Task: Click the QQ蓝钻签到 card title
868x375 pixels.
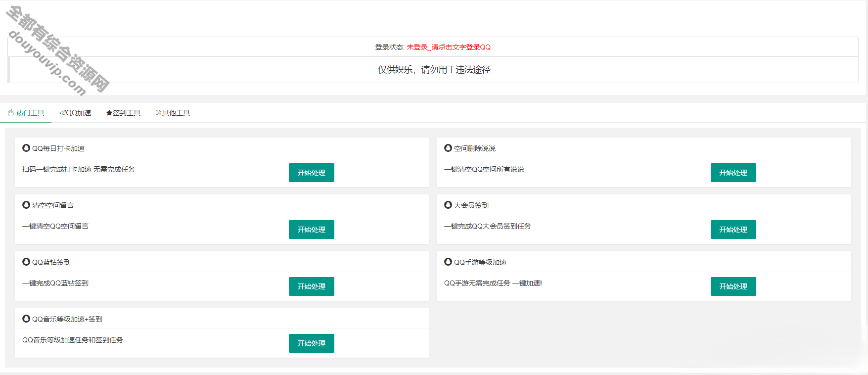Action: coord(51,262)
